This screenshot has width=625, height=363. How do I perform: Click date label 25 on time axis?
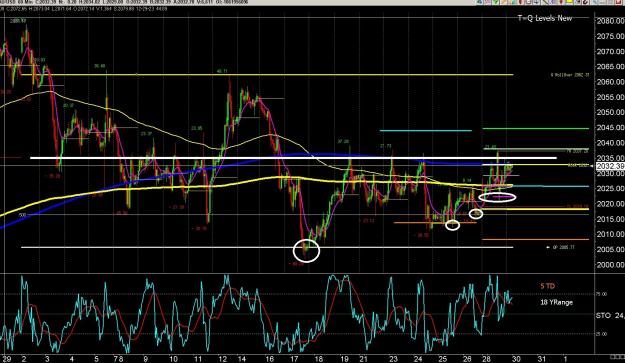point(442,359)
